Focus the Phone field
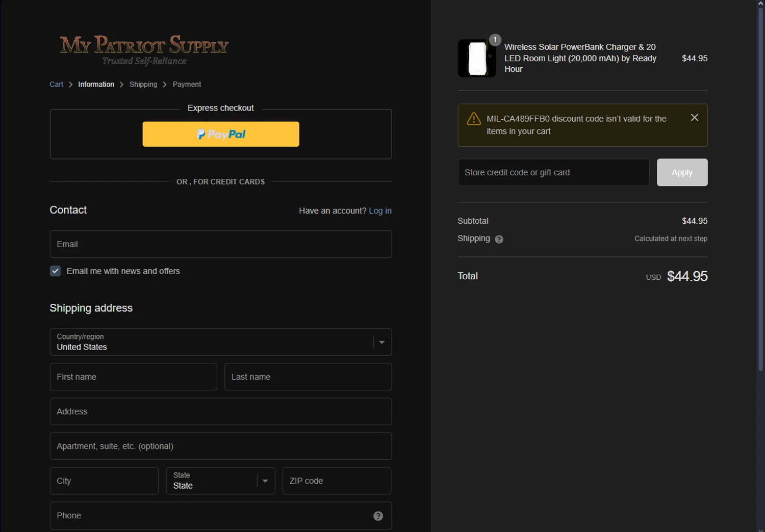The image size is (765, 532). tap(221, 516)
